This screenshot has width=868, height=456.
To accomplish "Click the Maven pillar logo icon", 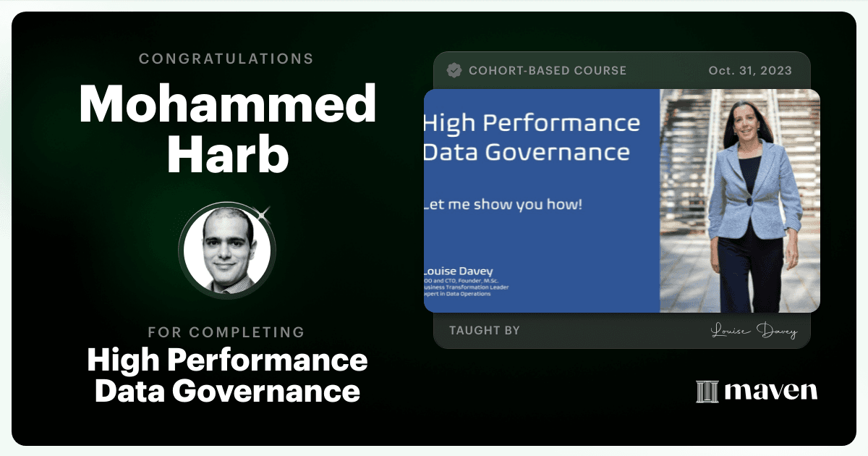I will pos(707,392).
